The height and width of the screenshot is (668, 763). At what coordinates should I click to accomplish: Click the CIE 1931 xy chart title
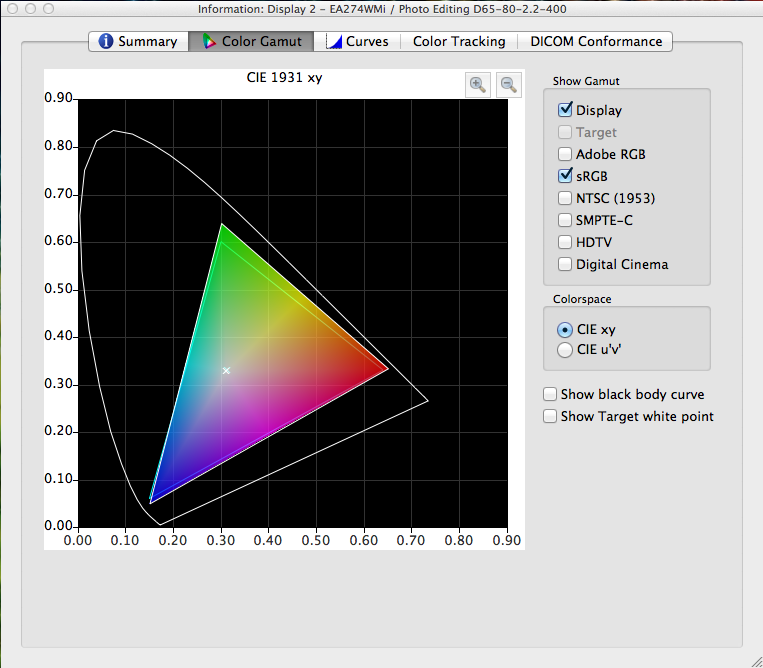284,78
